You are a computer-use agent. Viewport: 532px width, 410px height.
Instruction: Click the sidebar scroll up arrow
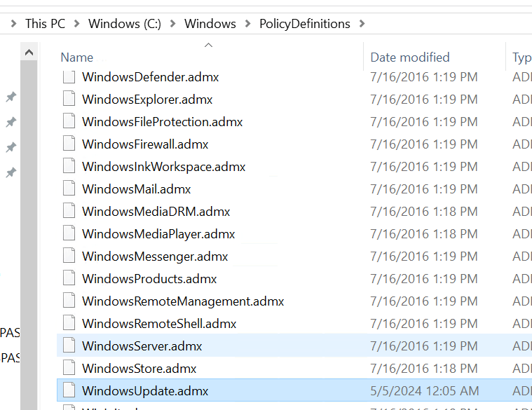point(29,53)
